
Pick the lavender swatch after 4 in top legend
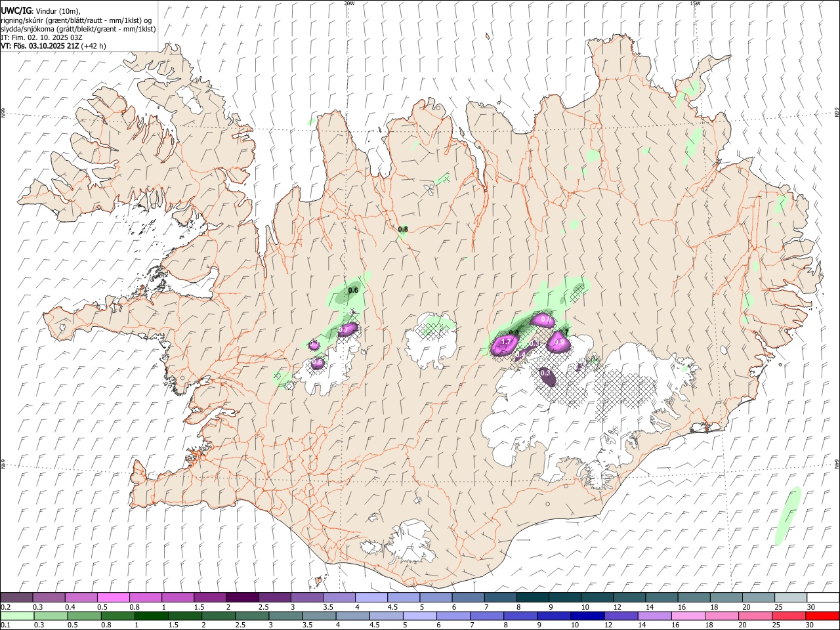click(x=371, y=597)
